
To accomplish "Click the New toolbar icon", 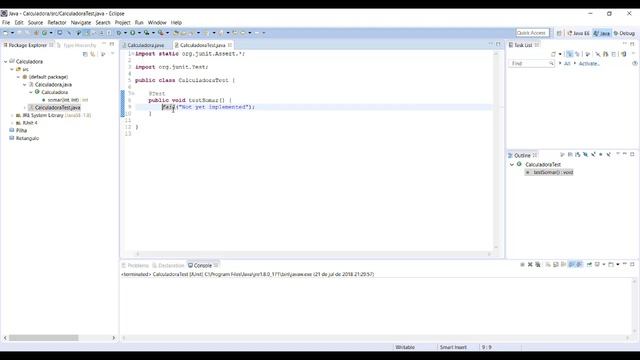I will click(6, 33).
